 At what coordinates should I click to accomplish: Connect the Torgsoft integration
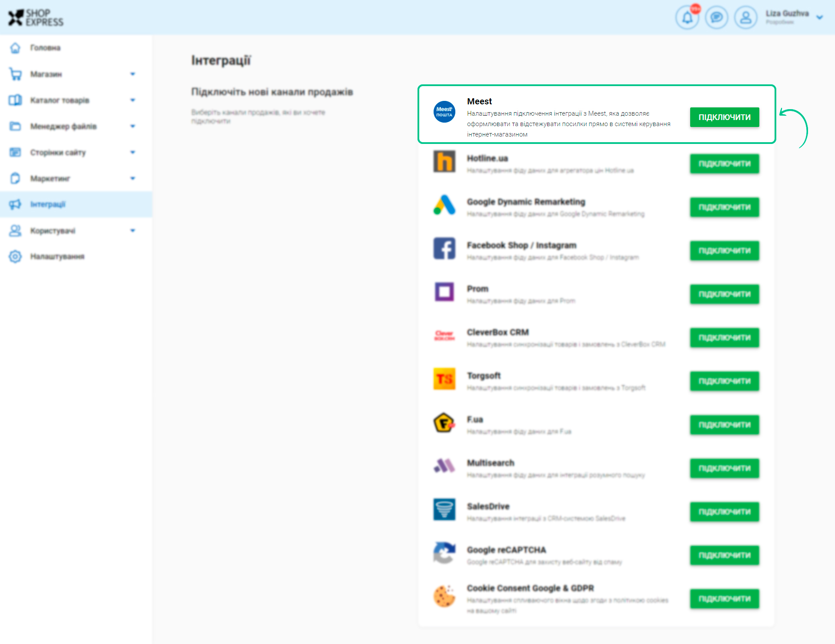(x=725, y=381)
